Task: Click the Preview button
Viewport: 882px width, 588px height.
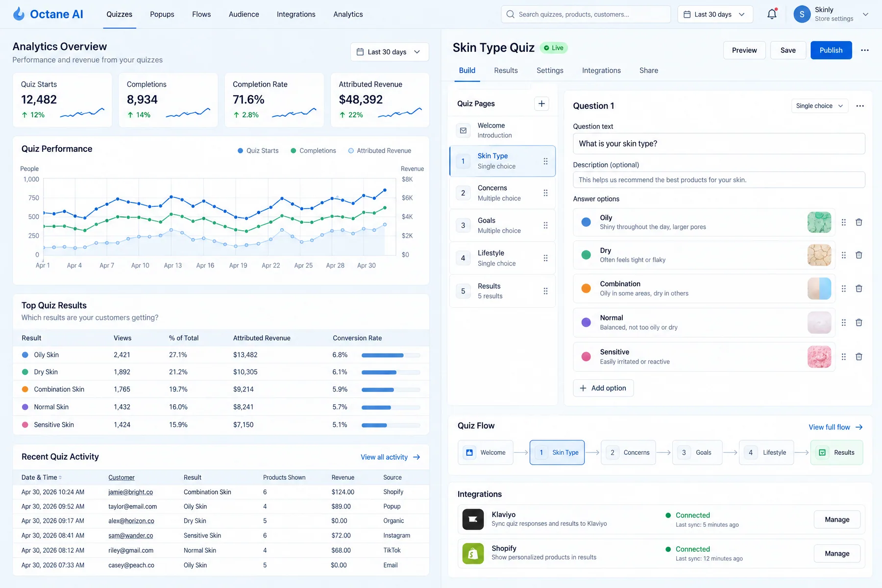Action: pos(744,50)
